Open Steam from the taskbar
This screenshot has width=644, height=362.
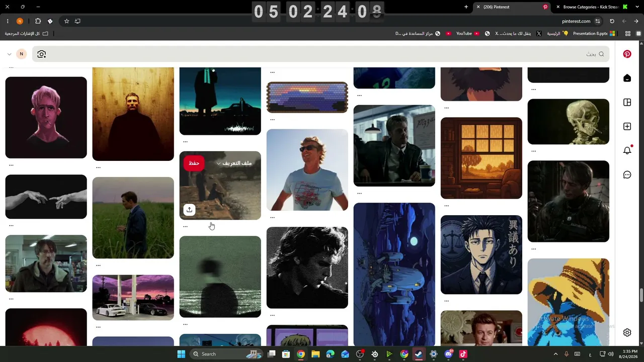tap(419, 354)
